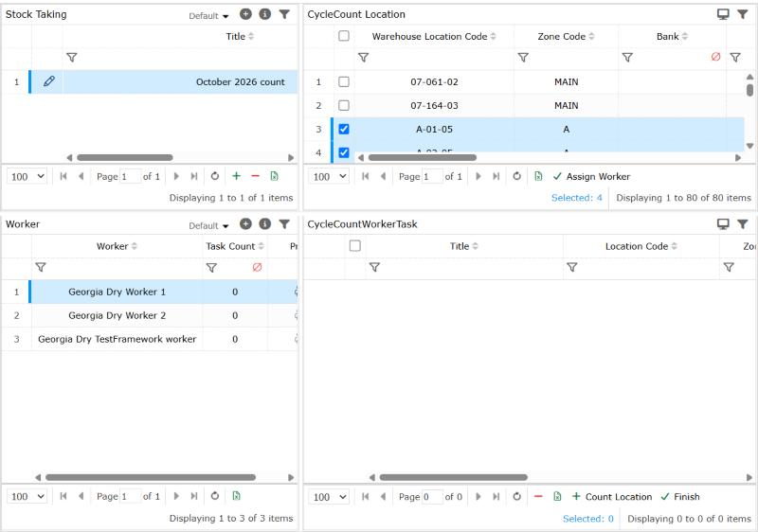Image resolution: width=758 pixels, height=532 pixels.
Task: Click the Count Location button
Action: tap(611, 497)
